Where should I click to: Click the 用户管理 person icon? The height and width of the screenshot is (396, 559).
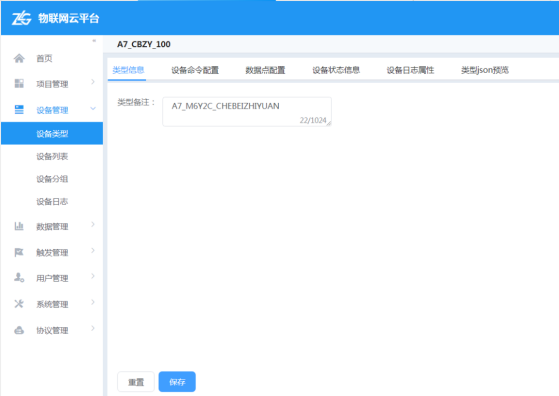click(19, 278)
